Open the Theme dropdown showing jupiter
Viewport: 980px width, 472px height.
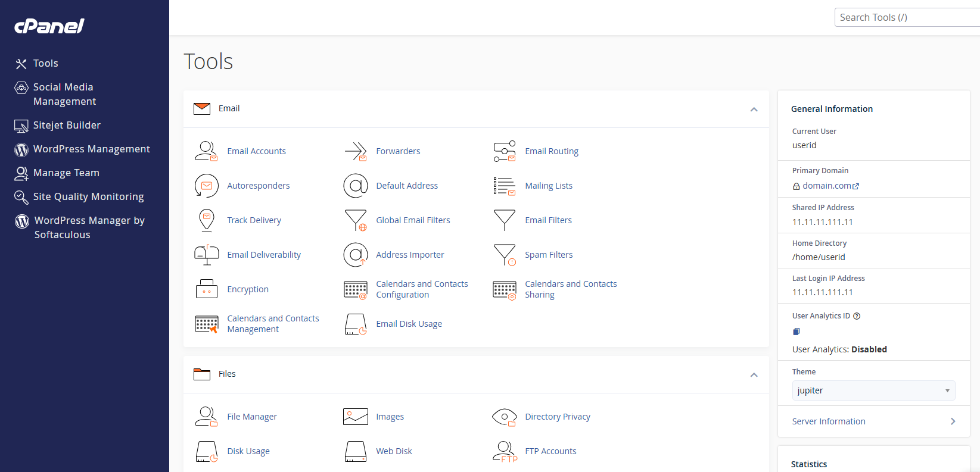coord(873,390)
